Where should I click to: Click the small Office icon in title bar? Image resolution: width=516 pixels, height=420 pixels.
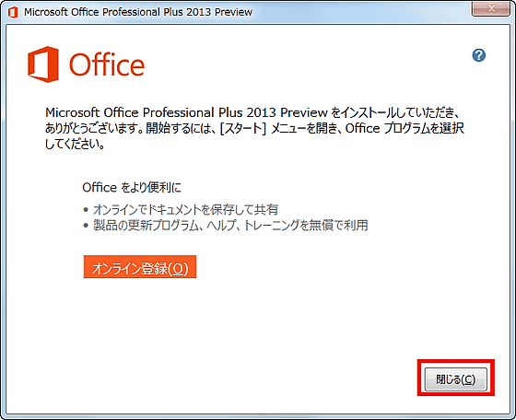click(x=13, y=12)
